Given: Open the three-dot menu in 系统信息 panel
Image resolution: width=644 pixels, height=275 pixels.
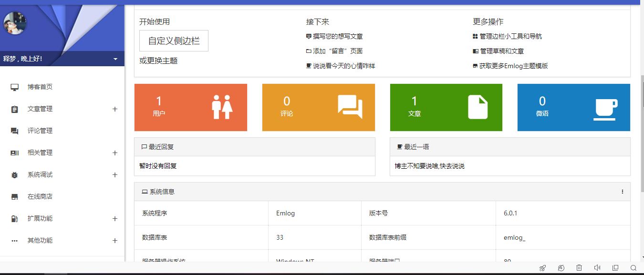Looking at the screenshot, I should [x=622, y=192].
